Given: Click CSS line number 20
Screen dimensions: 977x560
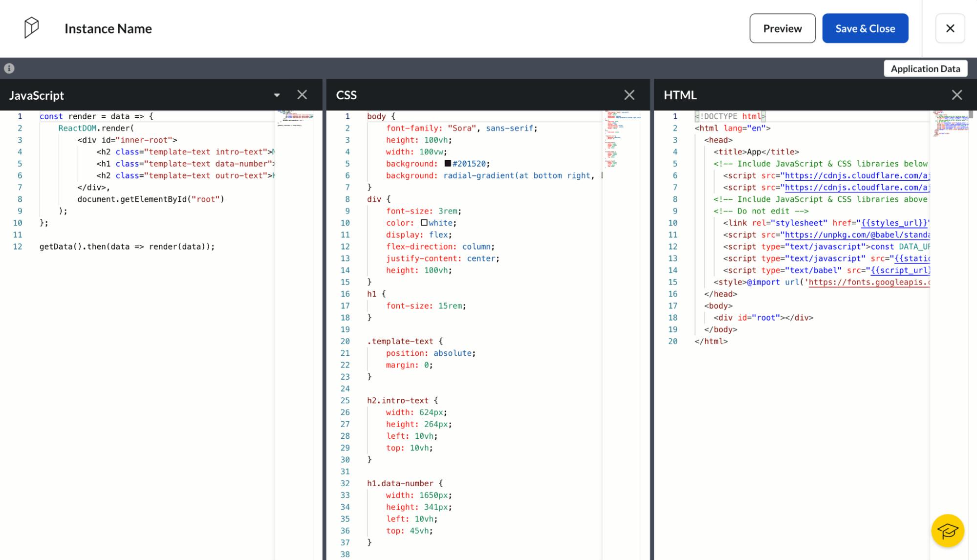Looking at the screenshot, I should (x=345, y=342).
